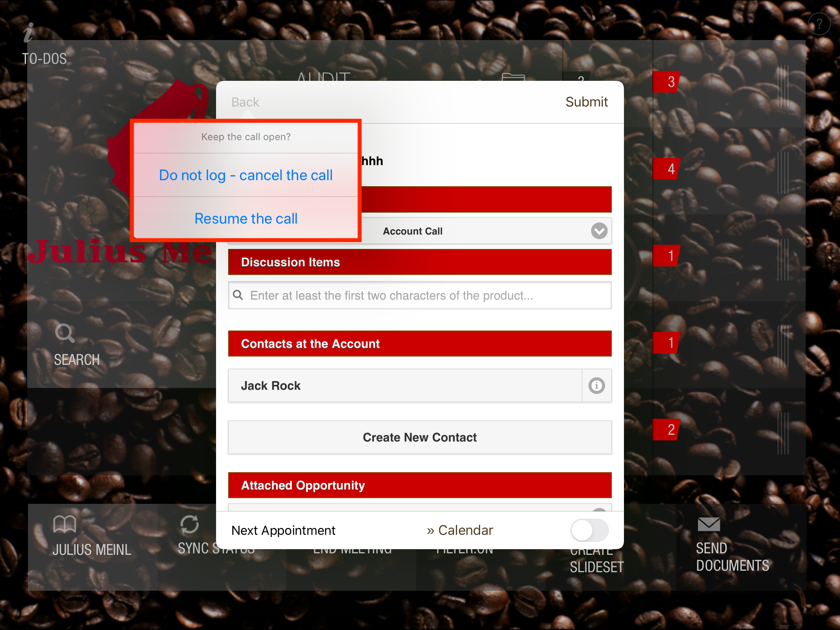The width and height of the screenshot is (840, 630).
Task: Click the Send Documents envelope icon
Action: point(709,524)
